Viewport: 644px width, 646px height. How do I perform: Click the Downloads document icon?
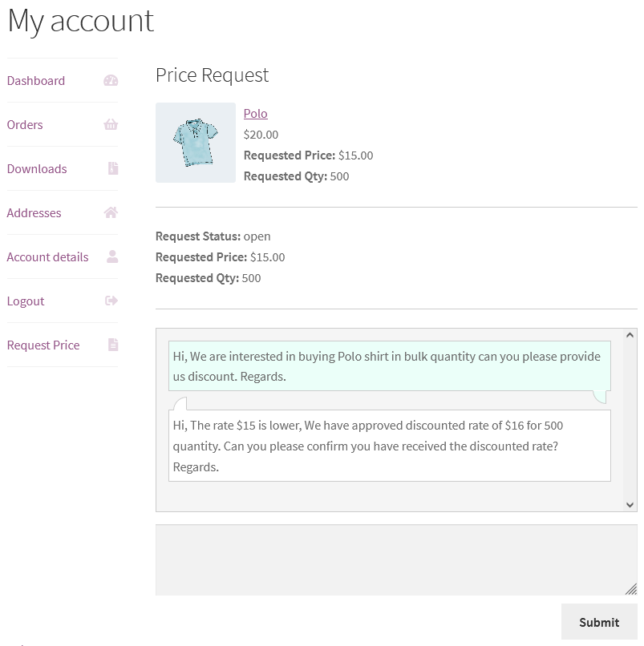click(x=114, y=168)
